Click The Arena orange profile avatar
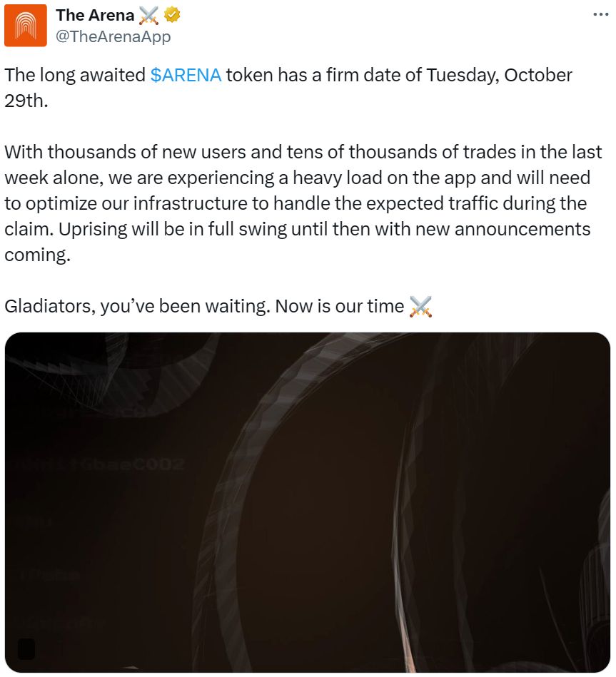This screenshot has width=616, height=677. click(x=26, y=26)
